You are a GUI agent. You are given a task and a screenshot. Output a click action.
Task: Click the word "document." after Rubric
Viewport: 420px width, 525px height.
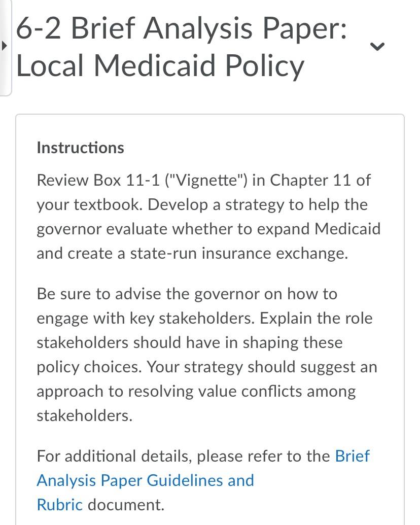pos(126,505)
